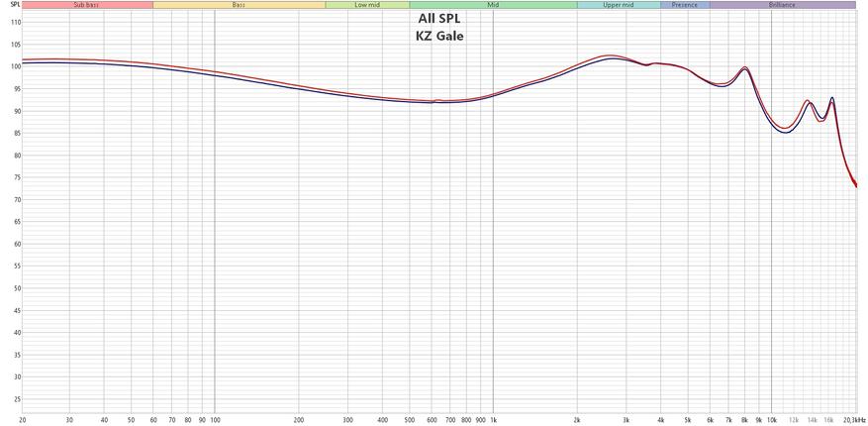Click the 75 value on the SPL axis
The height and width of the screenshot is (426, 868).
17,177
